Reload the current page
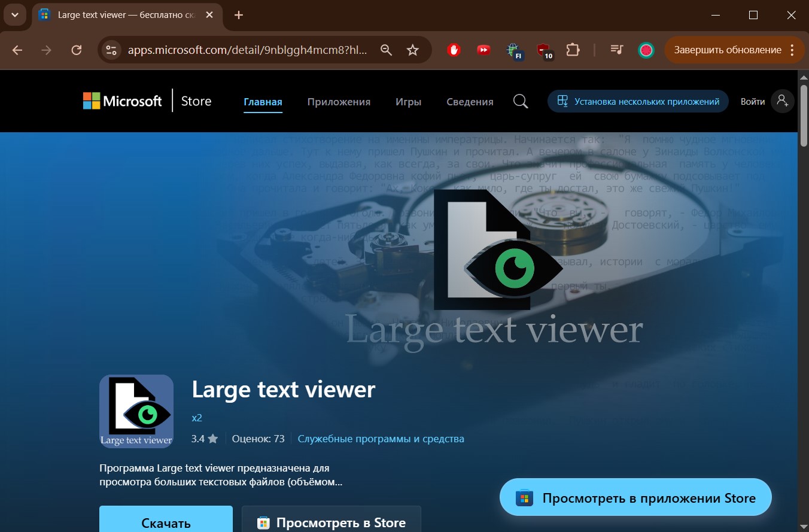The image size is (809, 532). (x=76, y=50)
